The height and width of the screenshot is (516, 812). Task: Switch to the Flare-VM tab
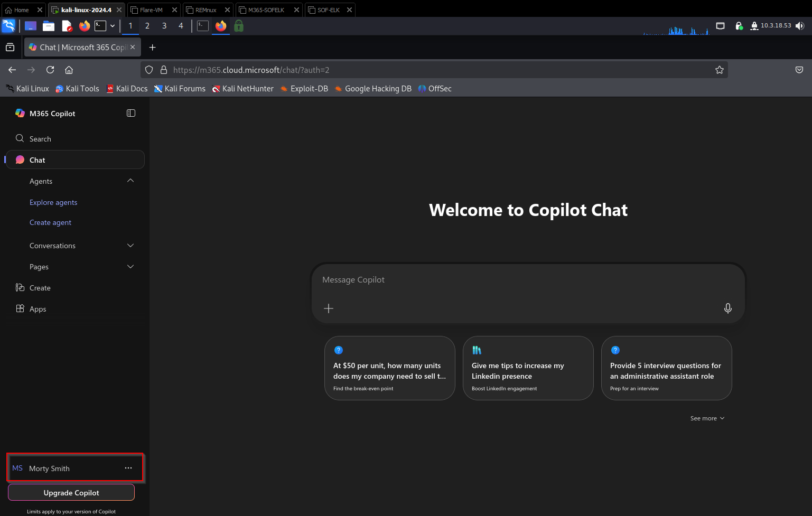151,10
